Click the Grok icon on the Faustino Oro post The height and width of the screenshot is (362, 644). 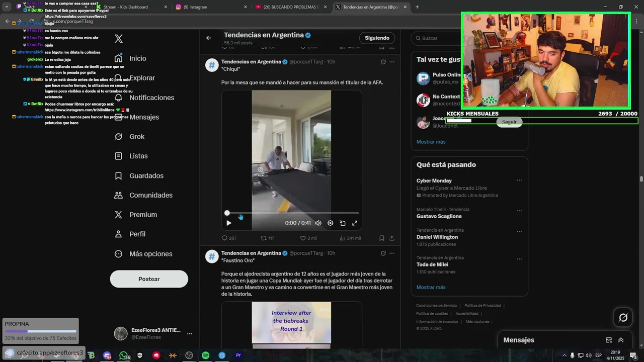pos(383,253)
